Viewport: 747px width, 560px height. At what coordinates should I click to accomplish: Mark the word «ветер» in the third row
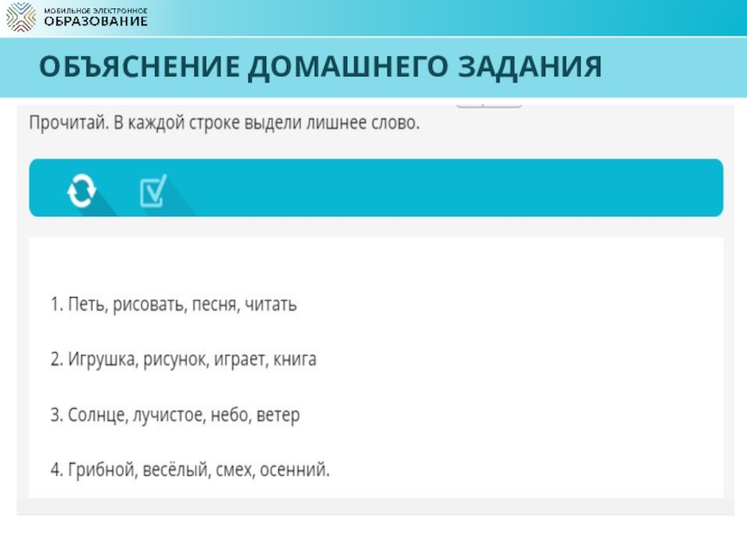[x=279, y=414]
